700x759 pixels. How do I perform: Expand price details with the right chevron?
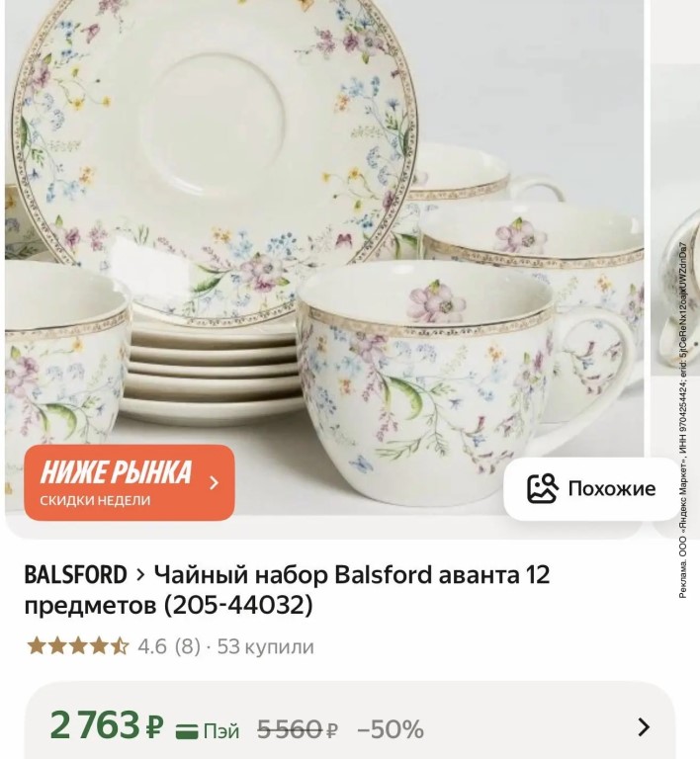pyautogui.click(x=644, y=727)
